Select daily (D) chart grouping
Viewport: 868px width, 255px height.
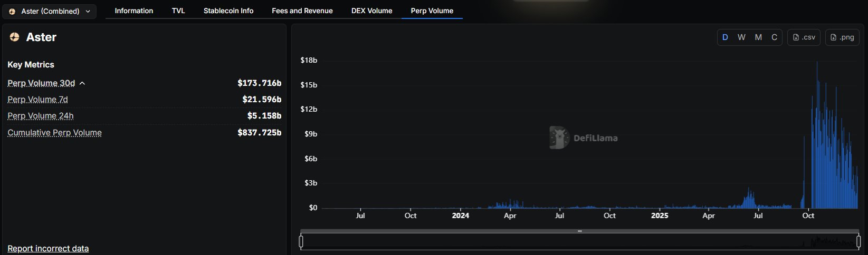(725, 37)
